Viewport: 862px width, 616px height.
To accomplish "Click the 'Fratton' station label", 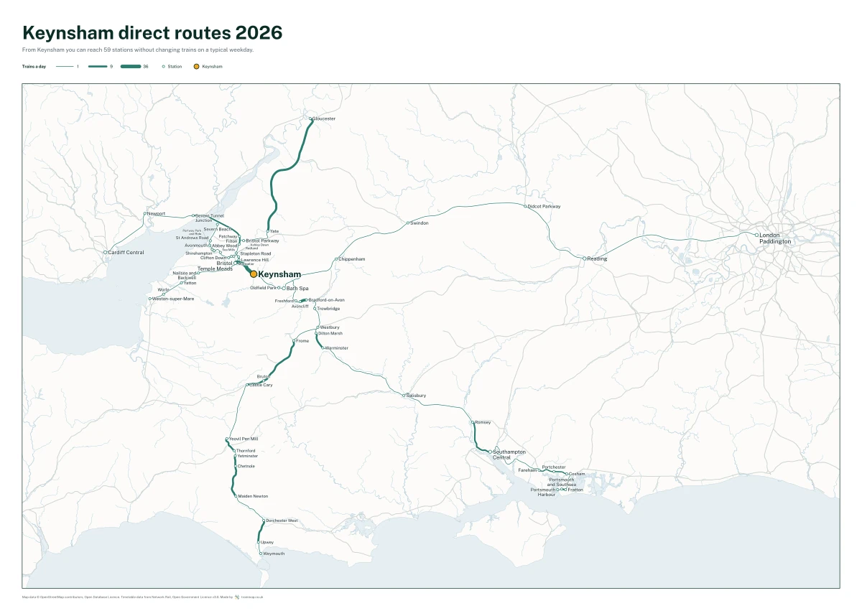I will (575, 490).
